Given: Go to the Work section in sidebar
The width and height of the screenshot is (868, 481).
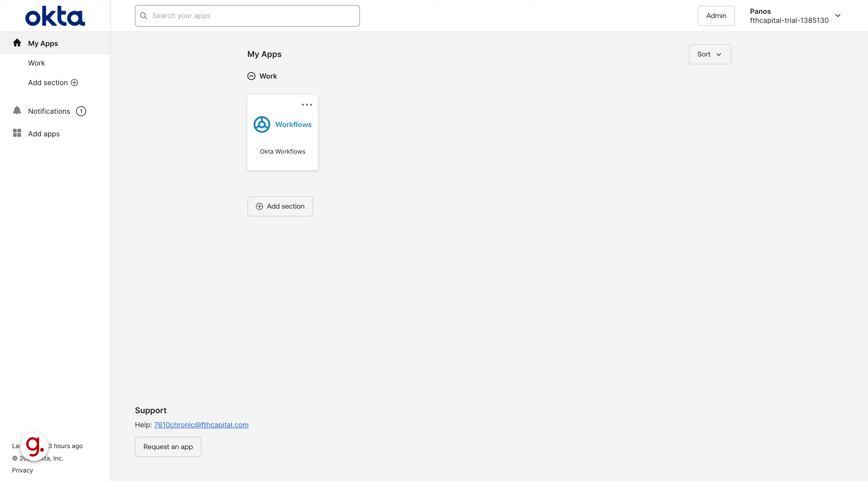Looking at the screenshot, I should point(36,63).
